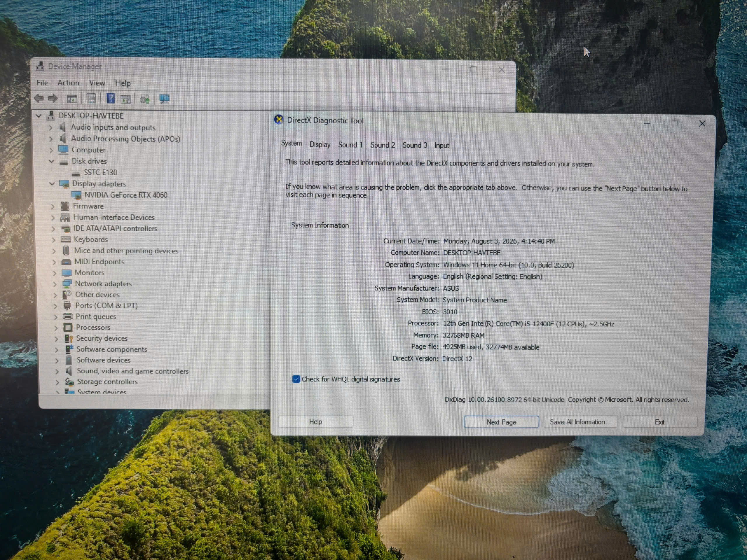
Task: Click the Human Interface Devices icon
Action: [x=65, y=217]
